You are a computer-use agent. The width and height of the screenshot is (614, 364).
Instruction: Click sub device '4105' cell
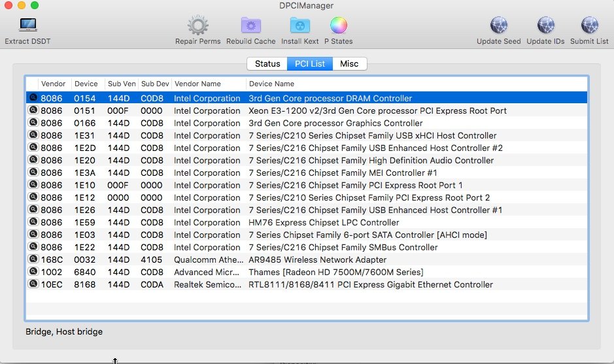pyautogui.click(x=151, y=260)
